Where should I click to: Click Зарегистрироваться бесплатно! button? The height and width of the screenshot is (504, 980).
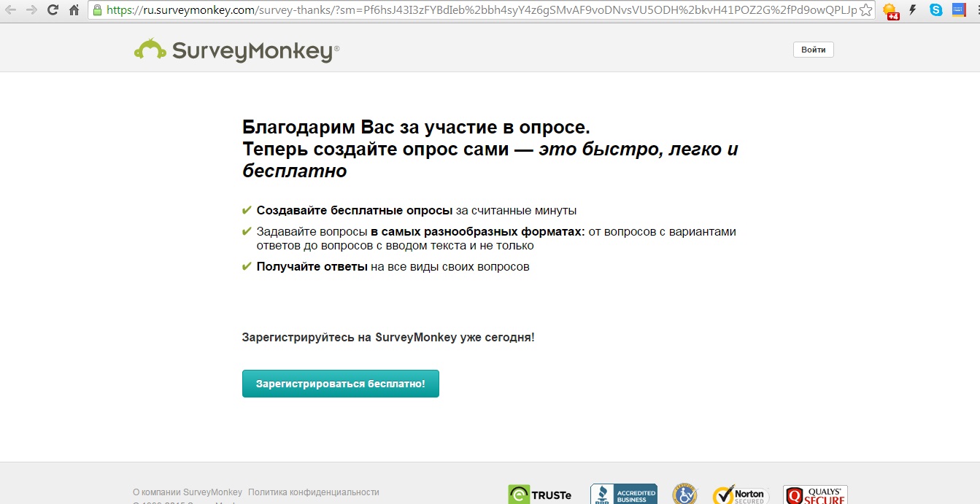point(341,384)
